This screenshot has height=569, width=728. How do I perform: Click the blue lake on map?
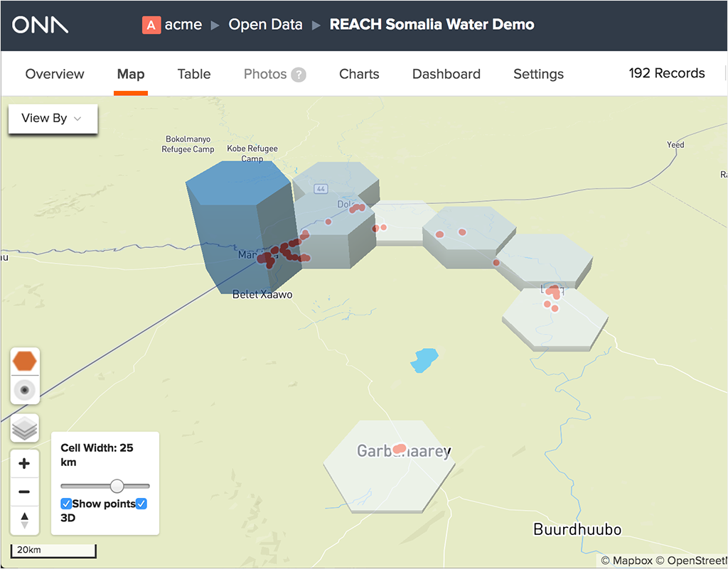424,360
